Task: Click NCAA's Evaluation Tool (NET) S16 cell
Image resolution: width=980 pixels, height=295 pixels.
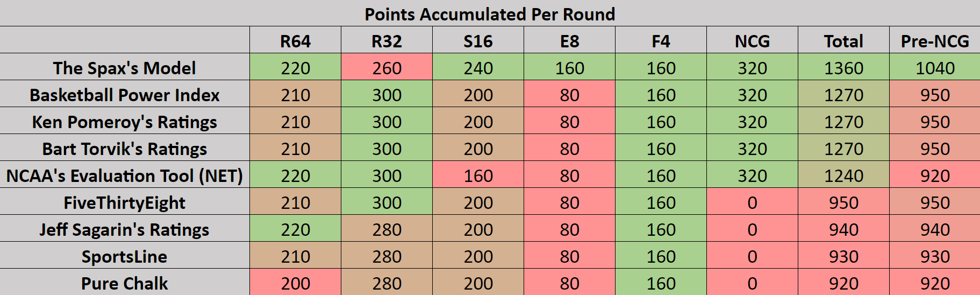Action: click(x=478, y=175)
